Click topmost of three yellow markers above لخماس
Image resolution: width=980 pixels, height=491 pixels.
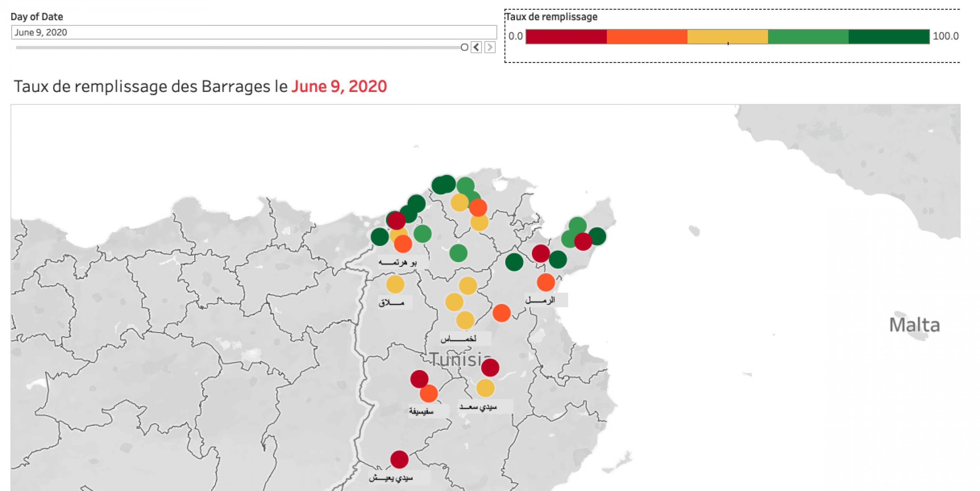[x=468, y=286]
